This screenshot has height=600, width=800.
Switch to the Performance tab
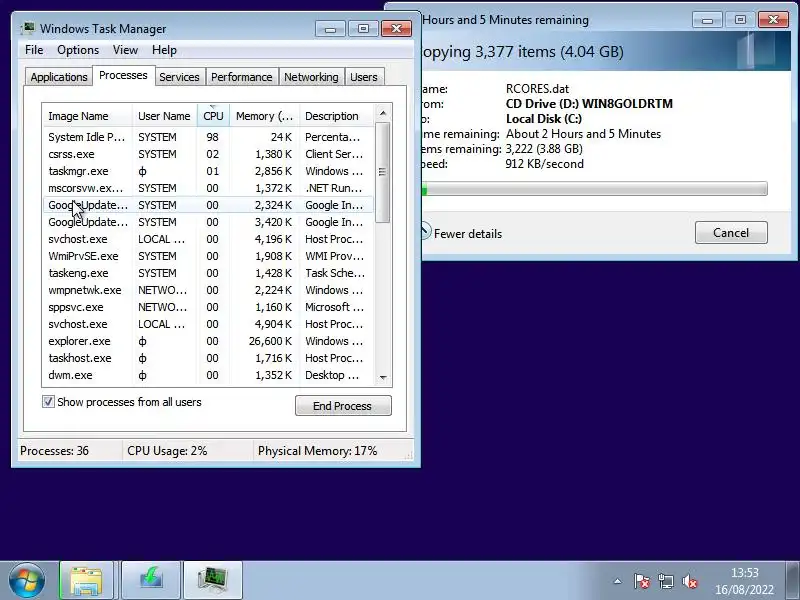tap(242, 77)
